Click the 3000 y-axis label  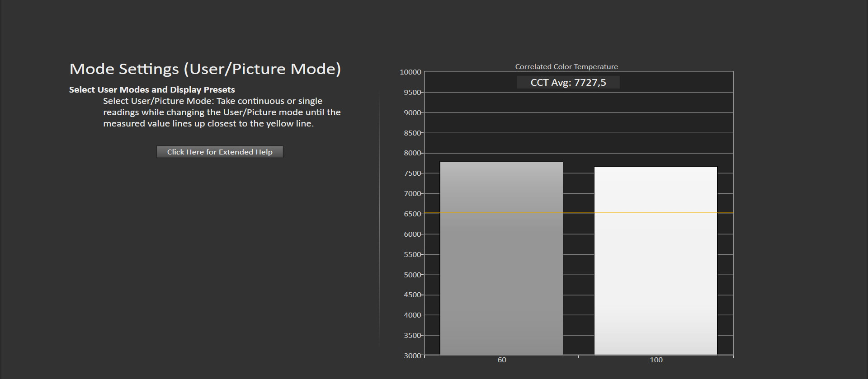tap(412, 356)
